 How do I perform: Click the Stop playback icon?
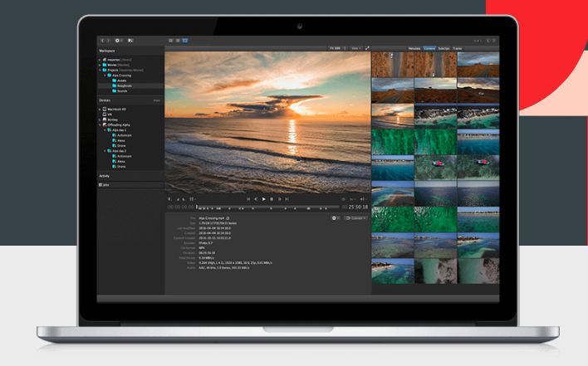point(272,199)
